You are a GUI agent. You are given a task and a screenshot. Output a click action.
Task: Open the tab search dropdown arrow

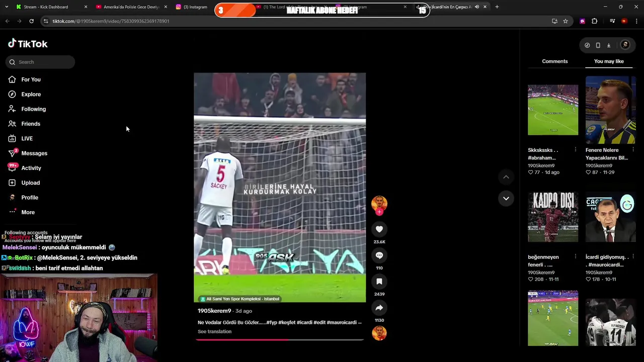(x=7, y=7)
